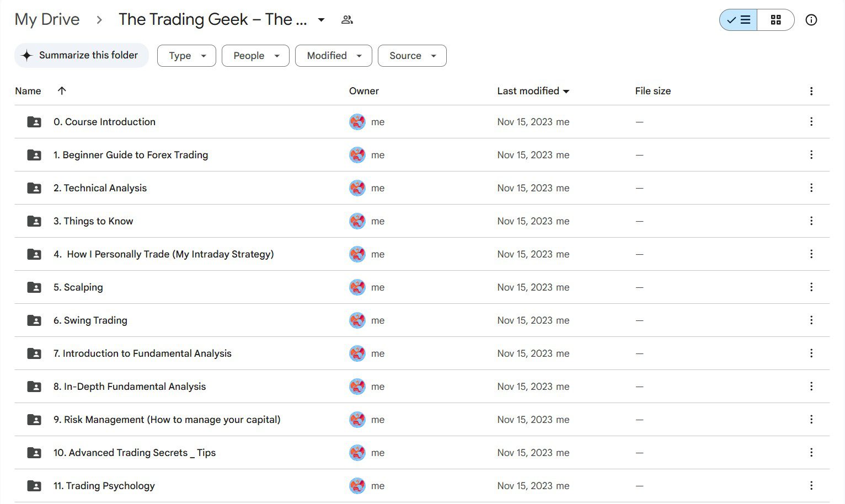Viewport: 845px width, 504px height.
Task: Click owner avatar in 8. In-Depth Fundamental Analysis row
Action: 357,387
